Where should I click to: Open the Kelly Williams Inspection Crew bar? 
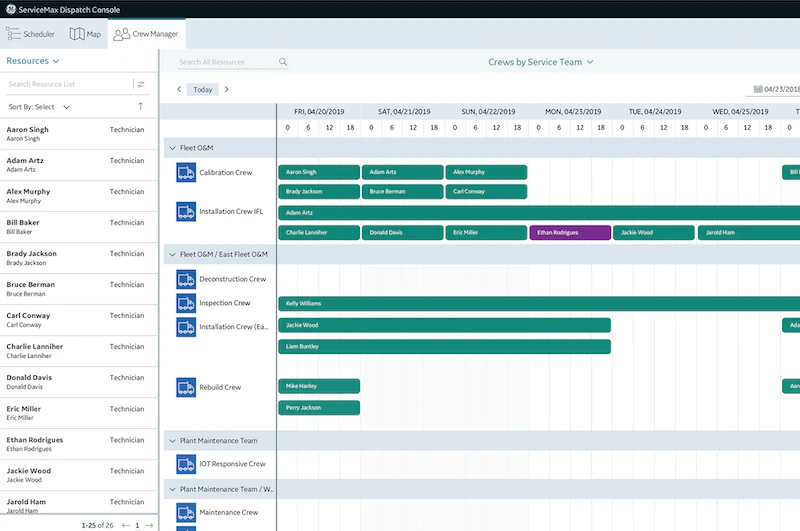(x=539, y=304)
